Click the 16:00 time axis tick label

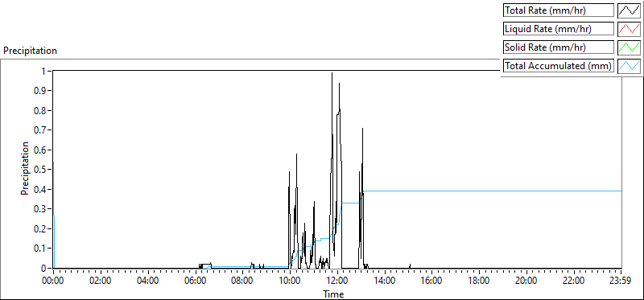[432, 282]
